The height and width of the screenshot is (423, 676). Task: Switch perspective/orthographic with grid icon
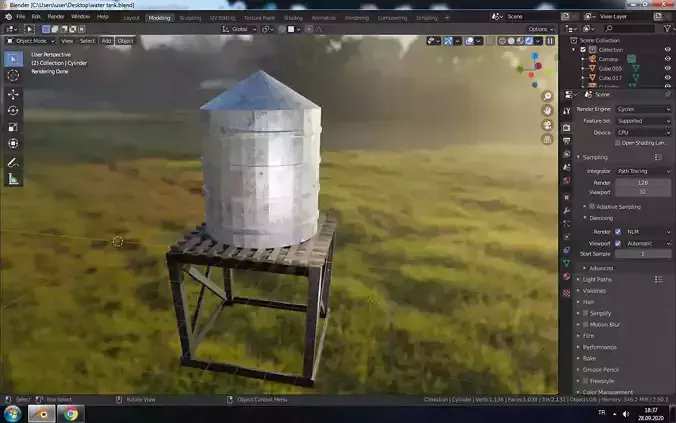pos(547,139)
